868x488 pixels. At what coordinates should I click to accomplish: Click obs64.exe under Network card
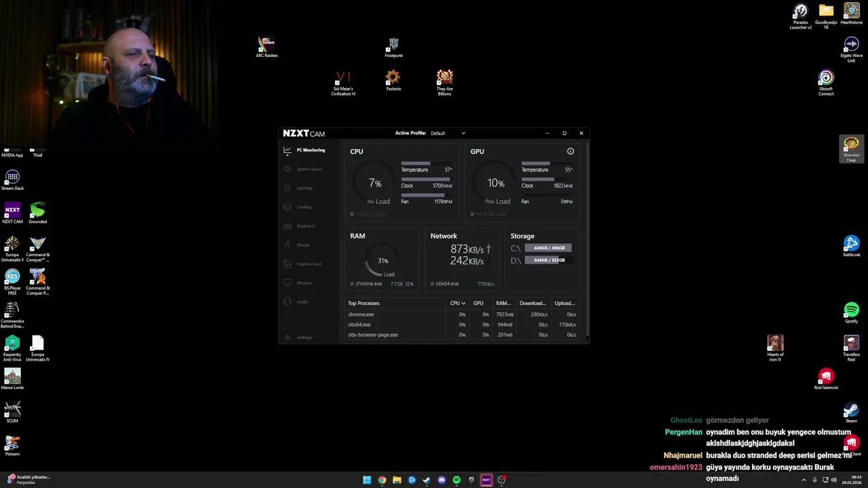point(447,284)
